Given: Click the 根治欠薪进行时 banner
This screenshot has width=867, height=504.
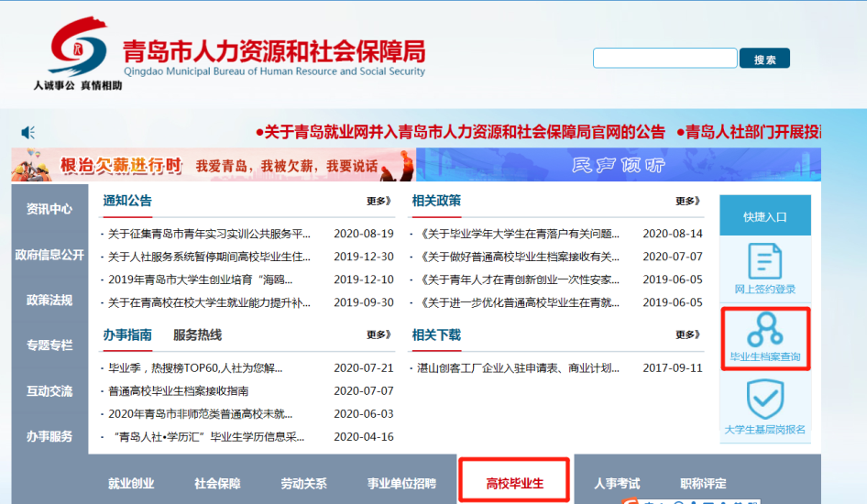Looking at the screenshot, I should click(214, 165).
